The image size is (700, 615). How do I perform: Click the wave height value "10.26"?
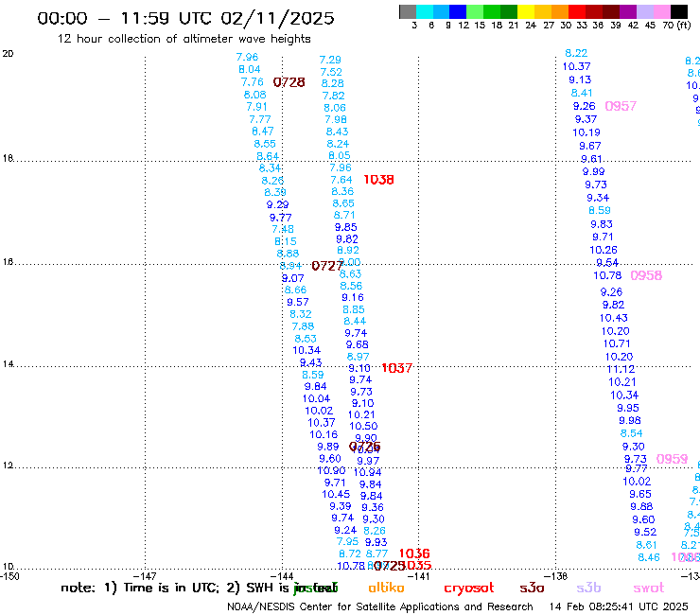pos(604,250)
